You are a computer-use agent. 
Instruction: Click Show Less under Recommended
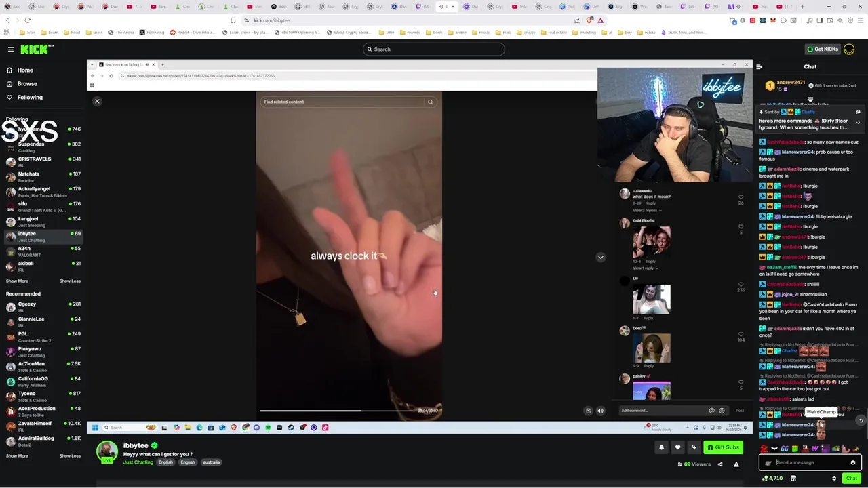click(70, 455)
